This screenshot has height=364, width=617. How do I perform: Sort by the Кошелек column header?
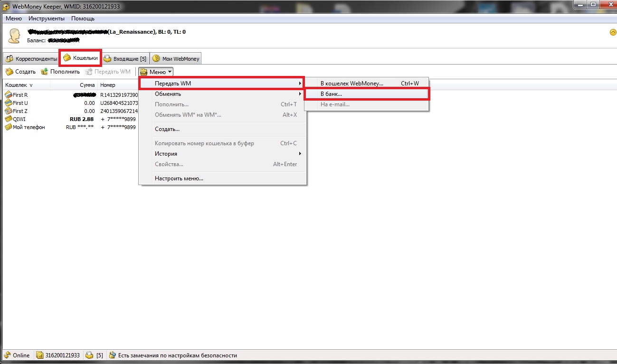click(26, 85)
